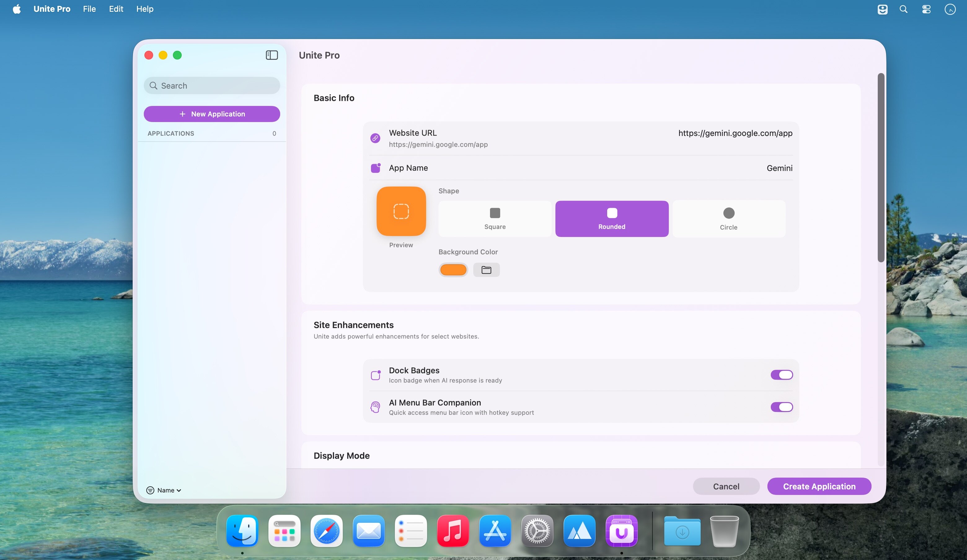Open System Settings gear in Dock
This screenshot has height=560, width=967.
point(537,531)
